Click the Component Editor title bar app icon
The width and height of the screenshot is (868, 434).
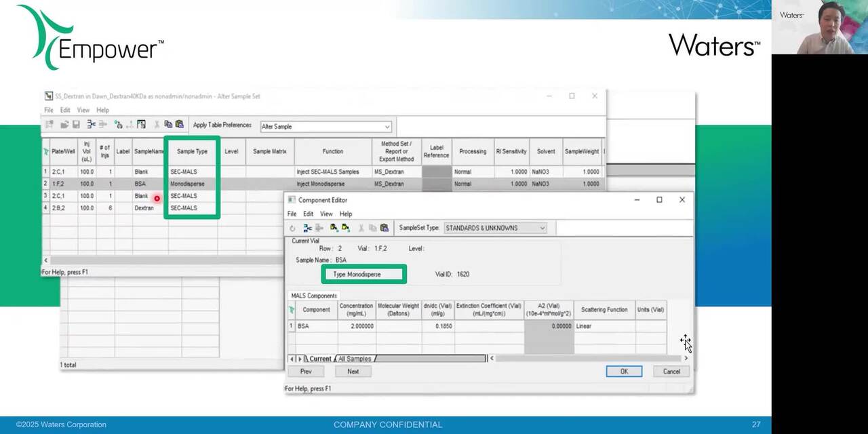click(x=292, y=200)
